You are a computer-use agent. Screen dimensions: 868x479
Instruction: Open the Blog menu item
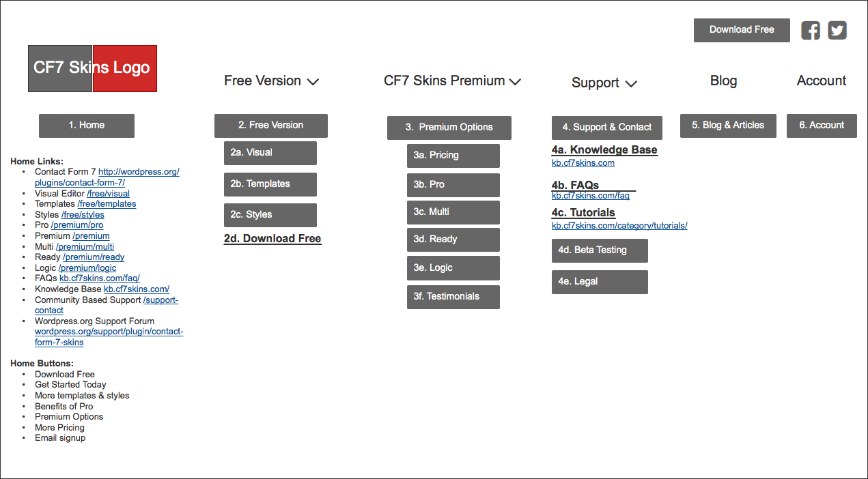[x=723, y=81]
